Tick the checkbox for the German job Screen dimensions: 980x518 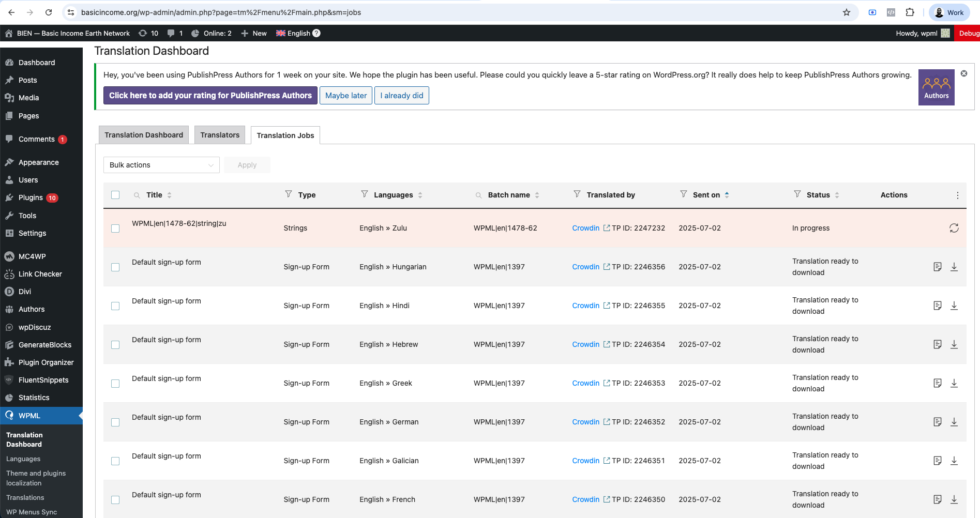pos(115,422)
